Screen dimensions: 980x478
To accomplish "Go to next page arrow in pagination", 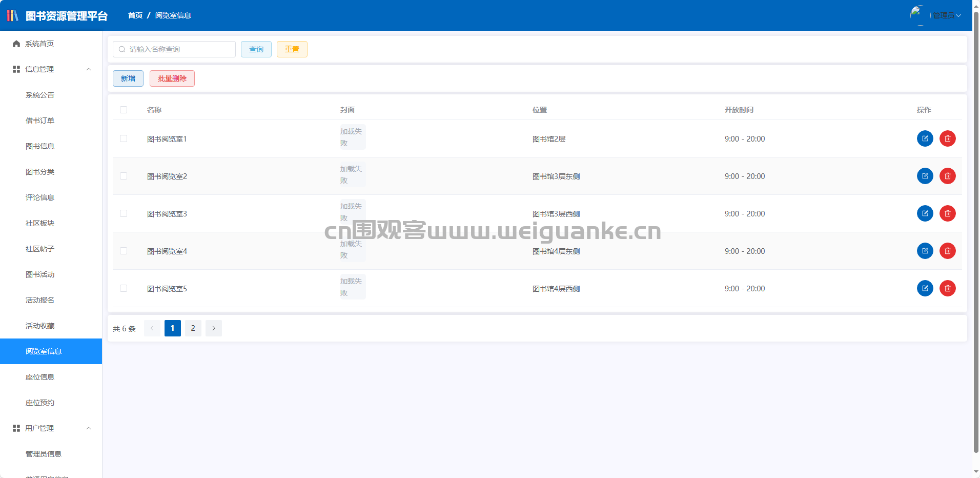I will (x=214, y=328).
